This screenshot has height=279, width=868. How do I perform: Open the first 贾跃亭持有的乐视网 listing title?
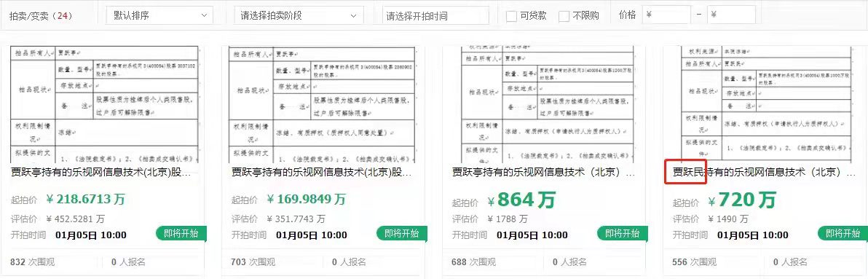click(x=102, y=173)
